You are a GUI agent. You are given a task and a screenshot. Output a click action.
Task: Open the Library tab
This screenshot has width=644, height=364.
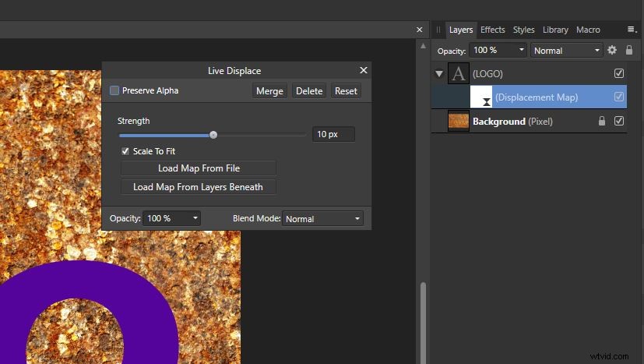coord(555,30)
